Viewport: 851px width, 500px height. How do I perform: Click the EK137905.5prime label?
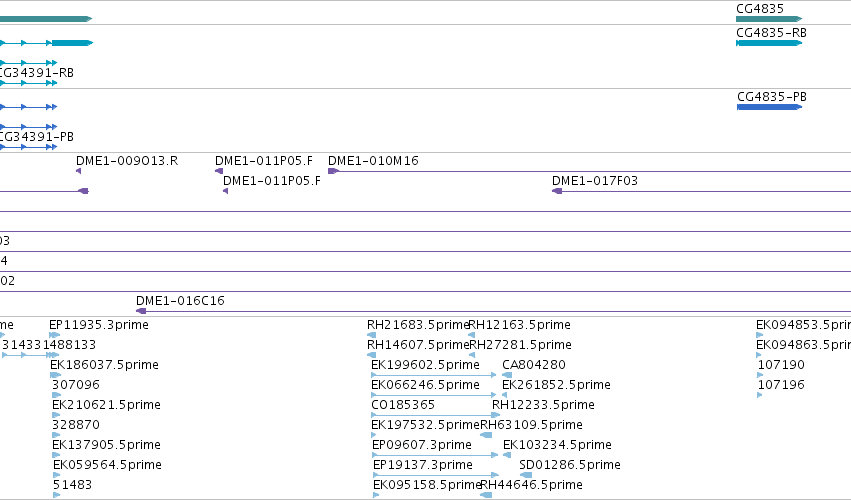[x=106, y=445]
